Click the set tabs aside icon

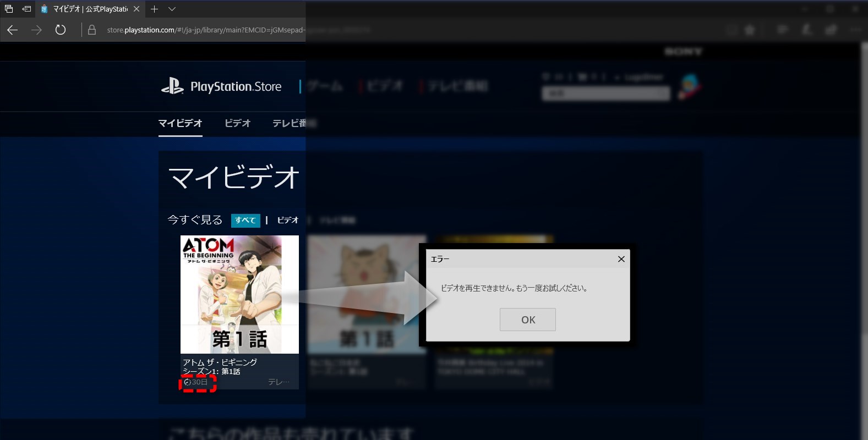point(26,9)
